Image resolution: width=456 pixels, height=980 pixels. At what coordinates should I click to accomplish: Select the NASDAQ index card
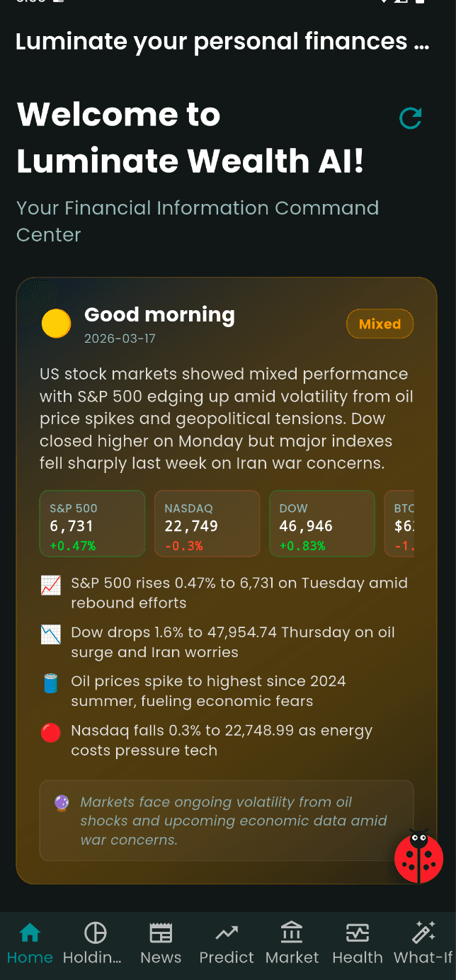pyautogui.click(x=207, y=523)
